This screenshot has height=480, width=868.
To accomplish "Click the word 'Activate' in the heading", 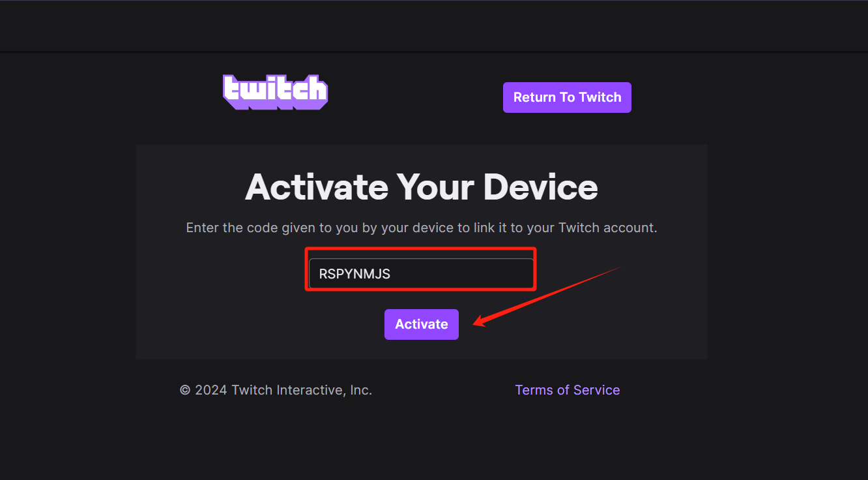I will [317, 187].
